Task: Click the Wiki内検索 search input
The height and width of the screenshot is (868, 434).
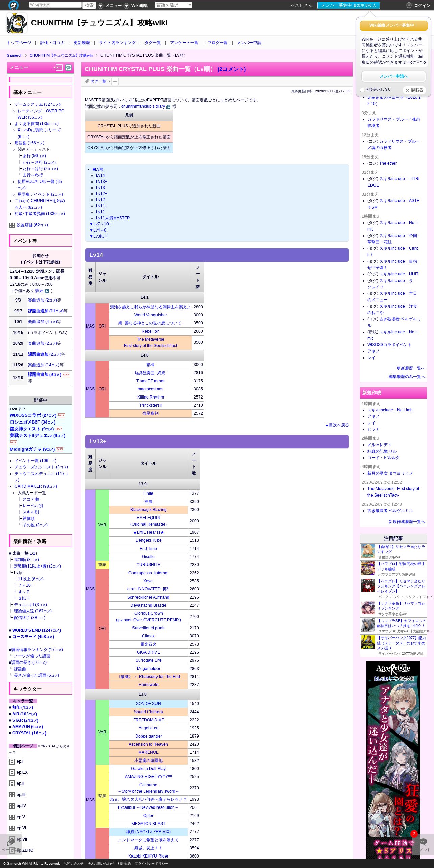Action: click(55, 5)
